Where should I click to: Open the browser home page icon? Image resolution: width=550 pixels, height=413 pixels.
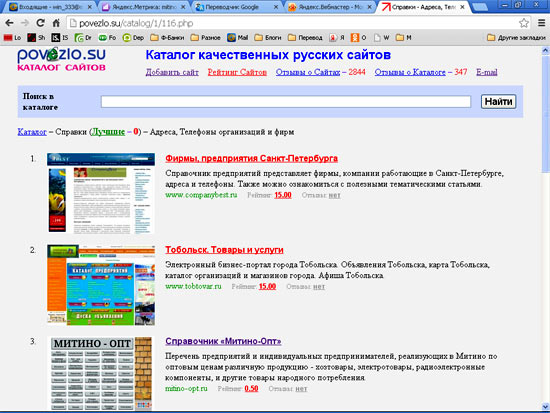pos(56,23)
